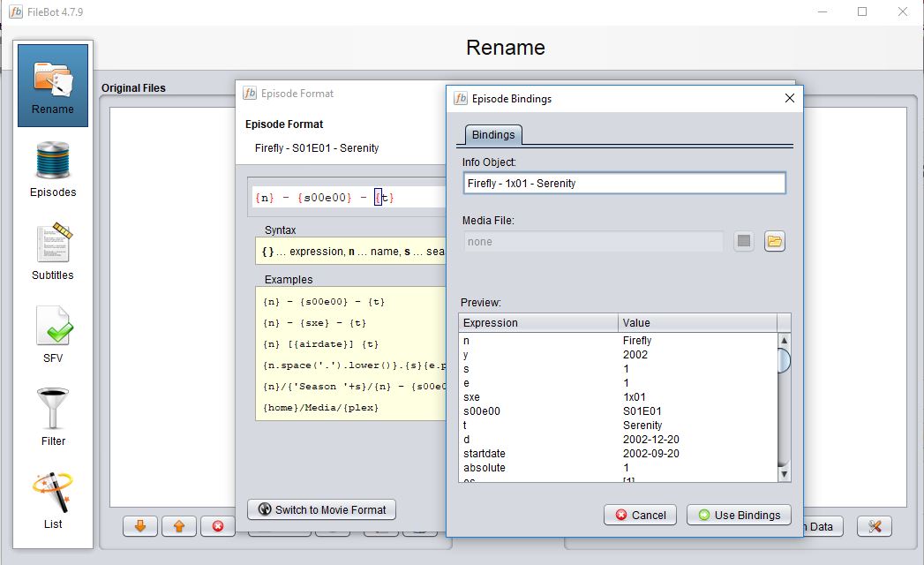Open the Episodes panel
This screenshot has width=924, height=565.
[53, 169]
